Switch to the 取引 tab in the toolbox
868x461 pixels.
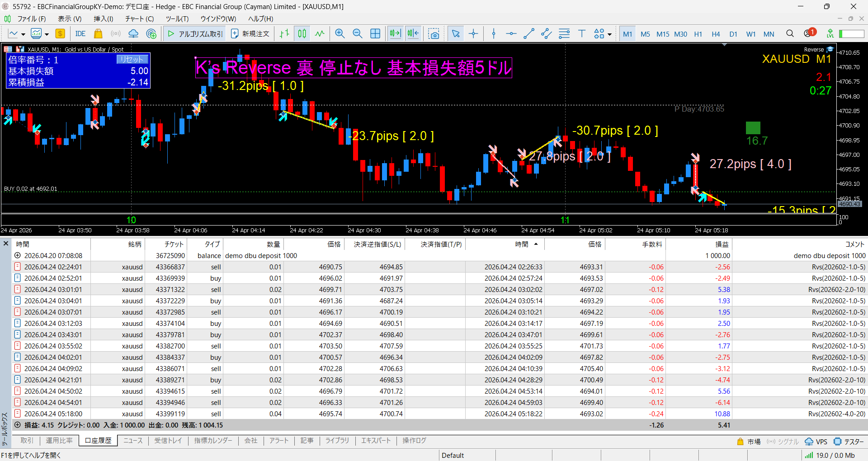coord(27,441)
